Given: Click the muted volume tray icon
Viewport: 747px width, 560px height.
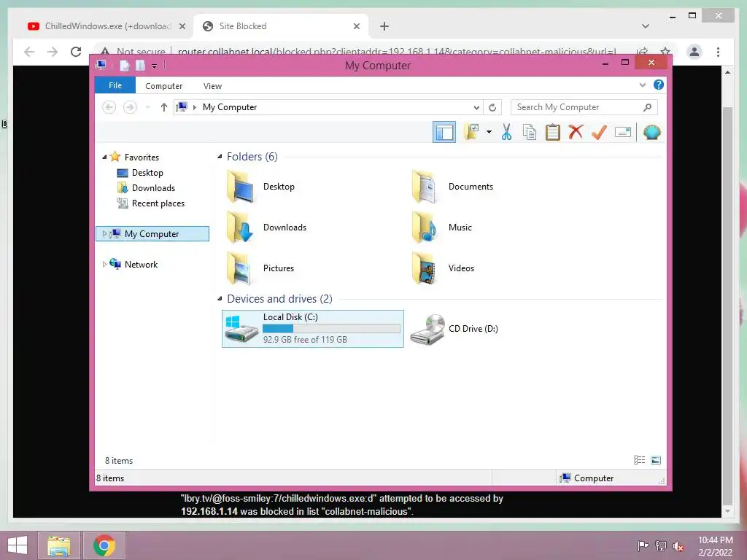Looking at the screenshot, I should click(x=678, y=546).
